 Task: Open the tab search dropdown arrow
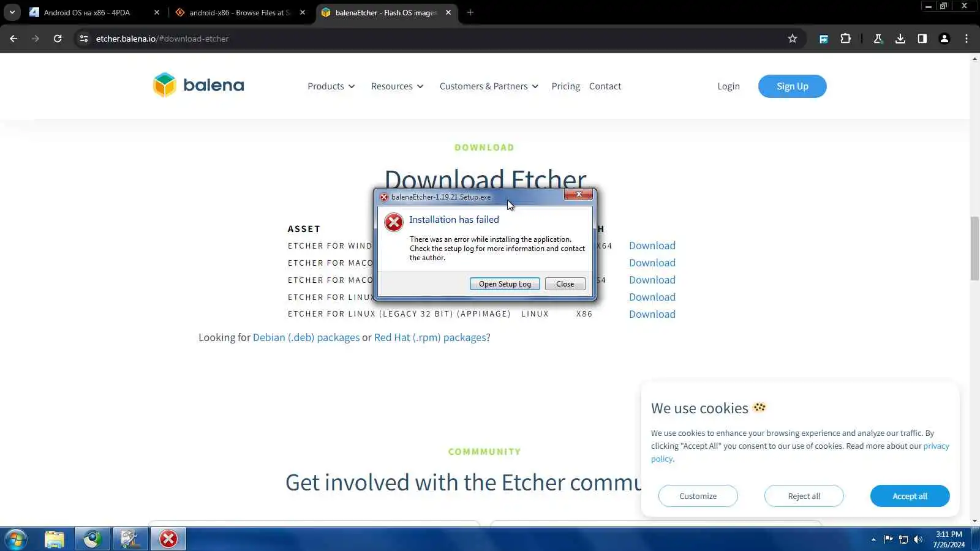12,12
